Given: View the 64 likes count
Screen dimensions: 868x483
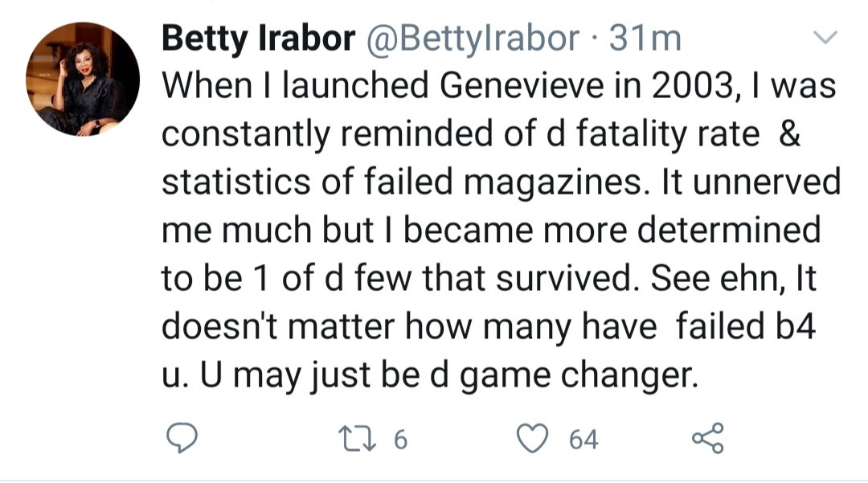Looking at the screenshot, I should point(583,439).
